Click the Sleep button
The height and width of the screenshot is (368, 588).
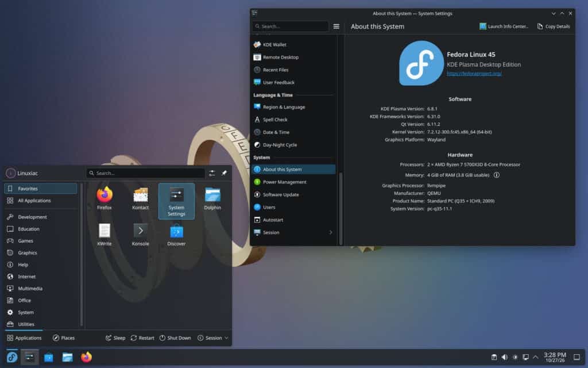(x=115, y=338)
